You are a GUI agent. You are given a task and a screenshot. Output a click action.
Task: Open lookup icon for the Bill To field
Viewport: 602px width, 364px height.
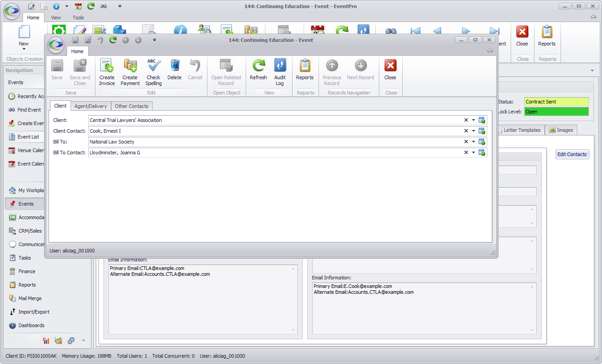482,142
